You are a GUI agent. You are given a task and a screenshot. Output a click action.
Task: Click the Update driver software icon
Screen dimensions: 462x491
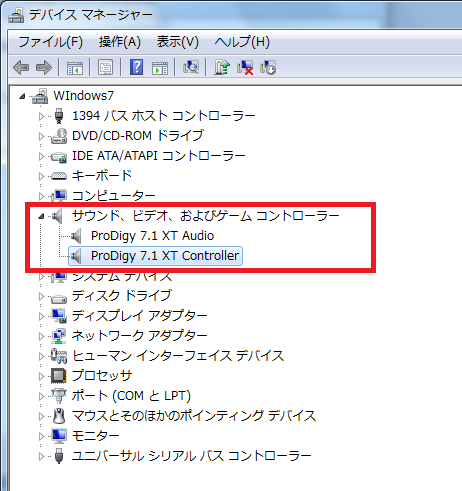(222, 67)
